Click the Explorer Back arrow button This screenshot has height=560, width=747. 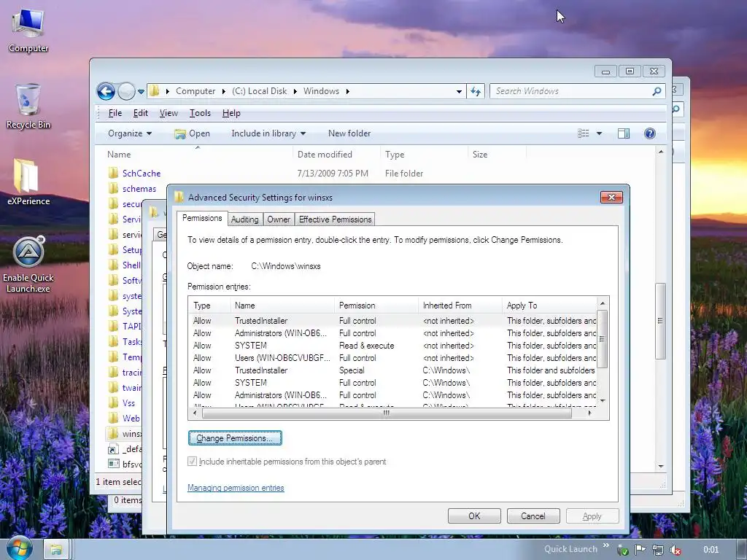106,91
